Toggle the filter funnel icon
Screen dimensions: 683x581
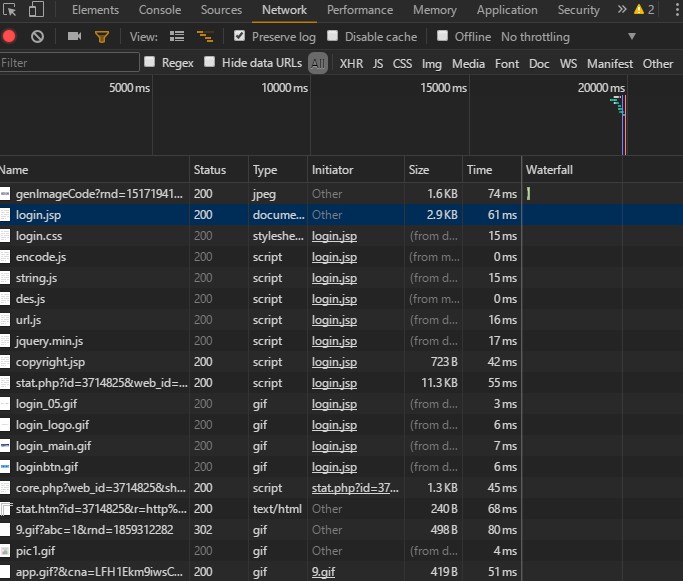coord(101,37)
